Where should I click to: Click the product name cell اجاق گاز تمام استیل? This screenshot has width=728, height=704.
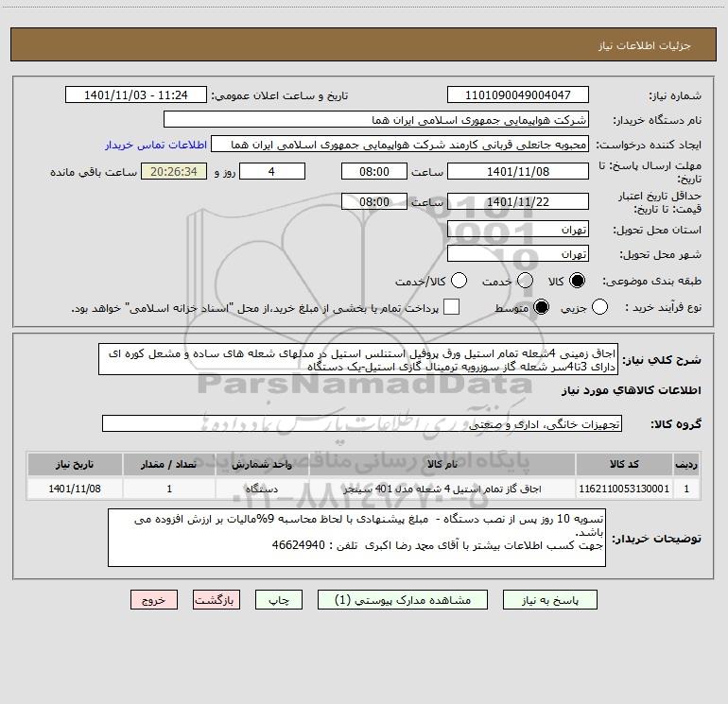tap(442, 489)
